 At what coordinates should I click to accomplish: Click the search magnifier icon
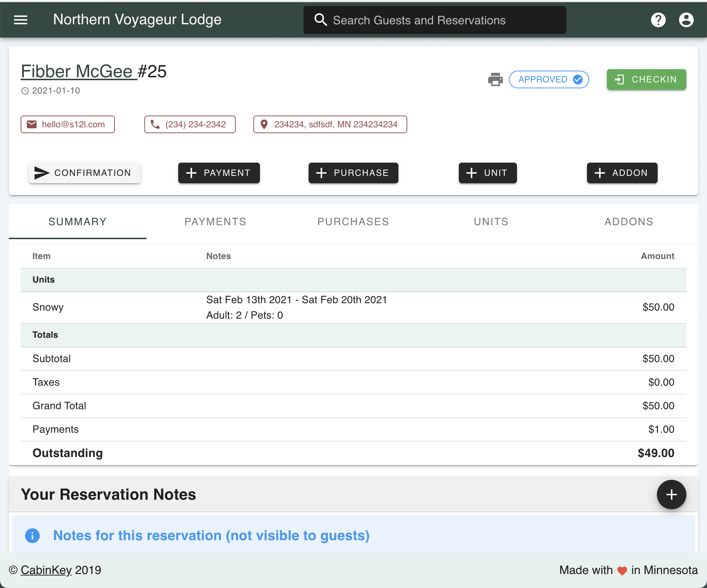(x=321, y=20)
